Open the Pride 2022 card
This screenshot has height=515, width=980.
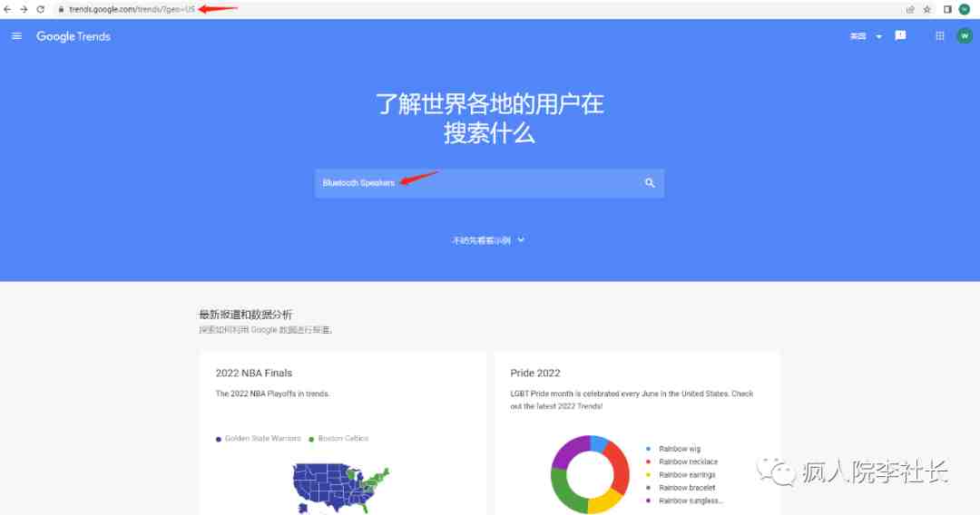coord(636,433)
